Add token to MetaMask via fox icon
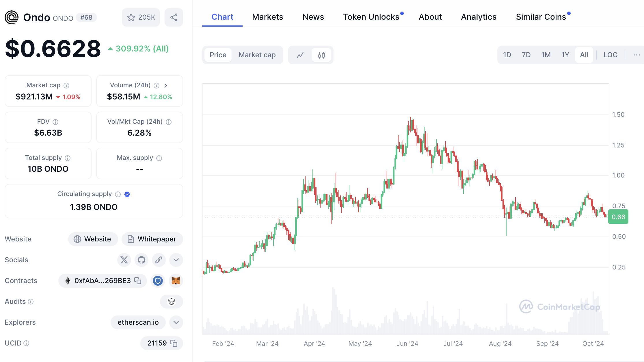The image size is (644, 362). click(176, 281)
